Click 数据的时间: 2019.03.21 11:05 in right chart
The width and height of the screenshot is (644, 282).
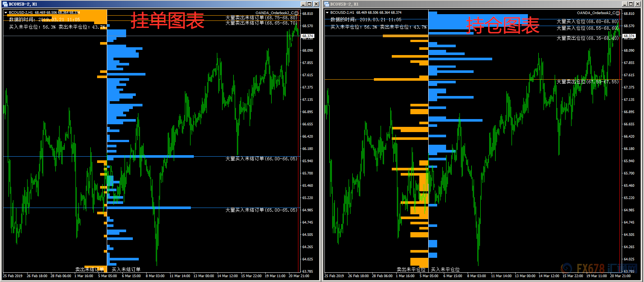click(x=366, y=20)
